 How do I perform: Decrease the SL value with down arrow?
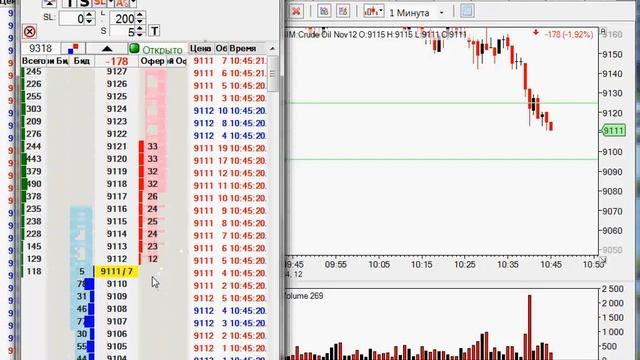pyautogui.click(x=89, y=22)
